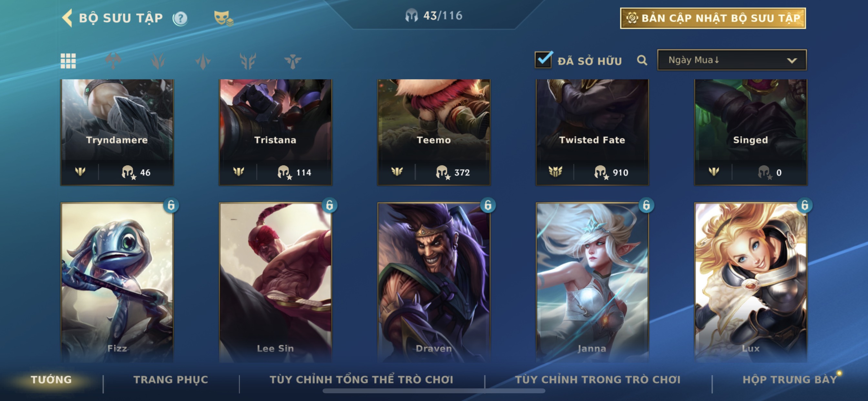
Task: Open the help question mark icon
Action: point(180,18)
